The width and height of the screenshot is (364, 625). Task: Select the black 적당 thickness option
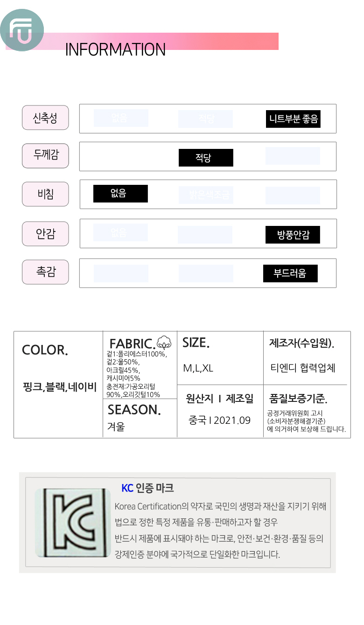(x=206, y=158)
